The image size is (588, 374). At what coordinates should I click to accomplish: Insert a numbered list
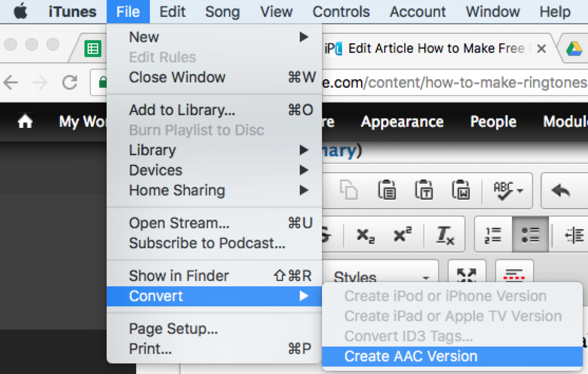coord(493,235)
